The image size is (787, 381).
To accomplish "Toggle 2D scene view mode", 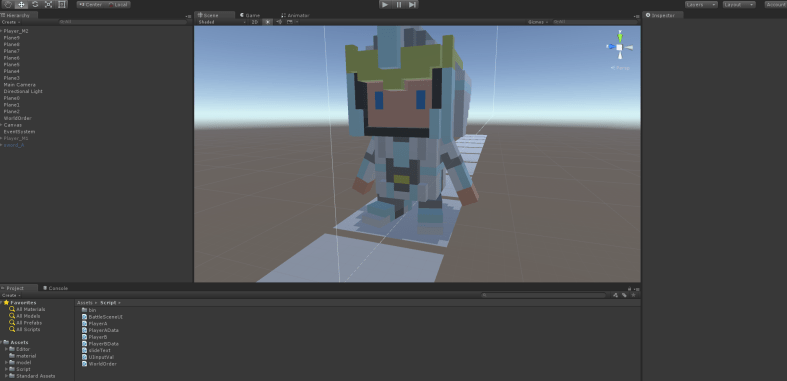I will (x=255, y=22).
